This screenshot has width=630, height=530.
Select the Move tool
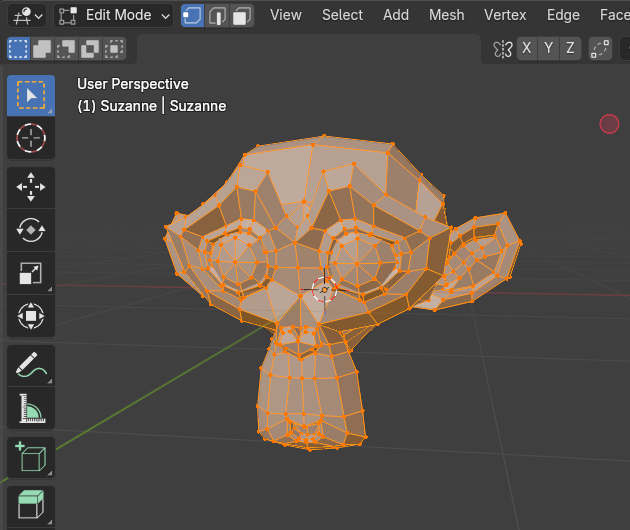click(31, 187)
